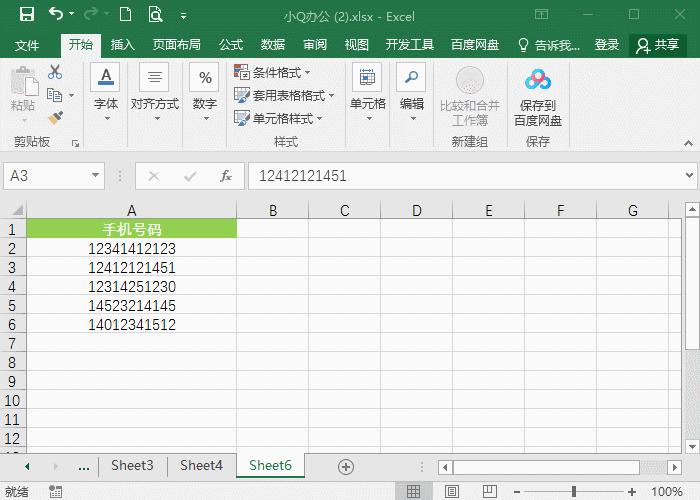Viewport: 700px width, 500px height.
Task: Select row 7 header
Action: (12, 344)
